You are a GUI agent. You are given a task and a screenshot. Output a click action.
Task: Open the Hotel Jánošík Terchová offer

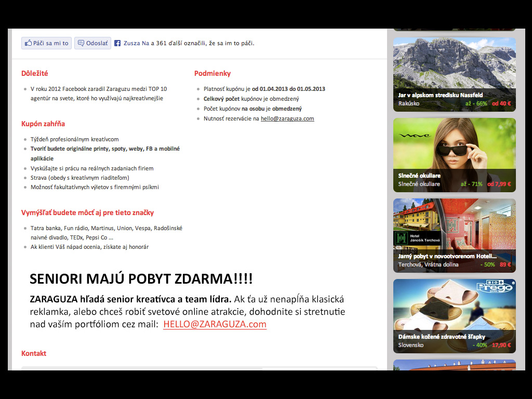454,235
